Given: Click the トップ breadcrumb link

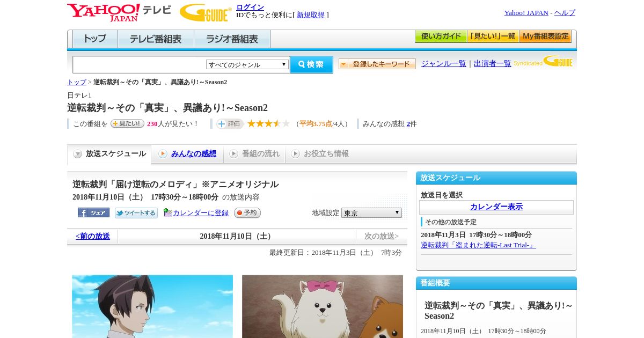Looking at the screenshot, I should coord(77,82).
